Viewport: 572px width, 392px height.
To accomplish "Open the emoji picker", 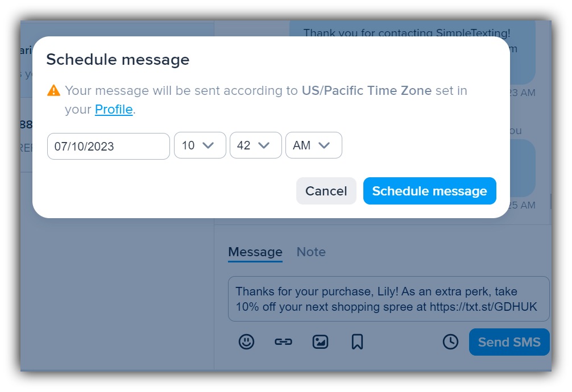I will pos(246,341).
